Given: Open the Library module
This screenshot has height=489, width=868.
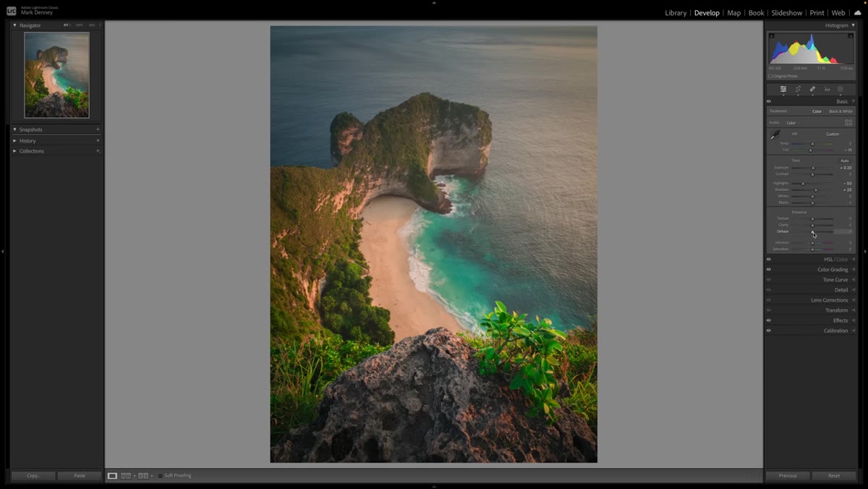Looking at the screenshot, I should point(676,13).
